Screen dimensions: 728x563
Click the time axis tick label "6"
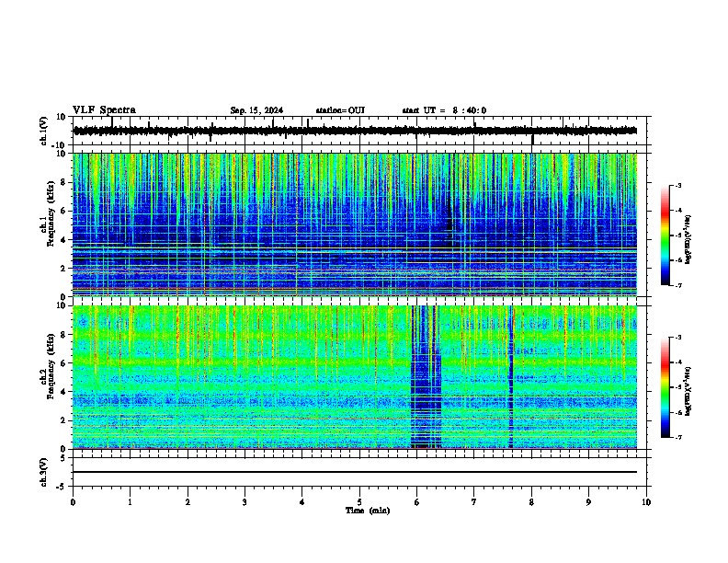(x=417, y=502)
